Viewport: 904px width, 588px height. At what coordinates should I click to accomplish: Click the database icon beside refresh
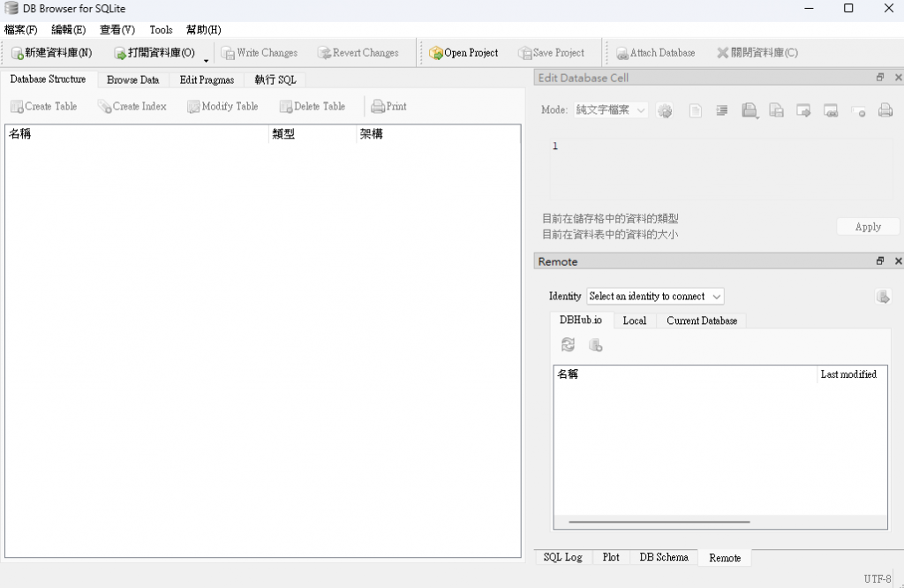click(595, 345)
